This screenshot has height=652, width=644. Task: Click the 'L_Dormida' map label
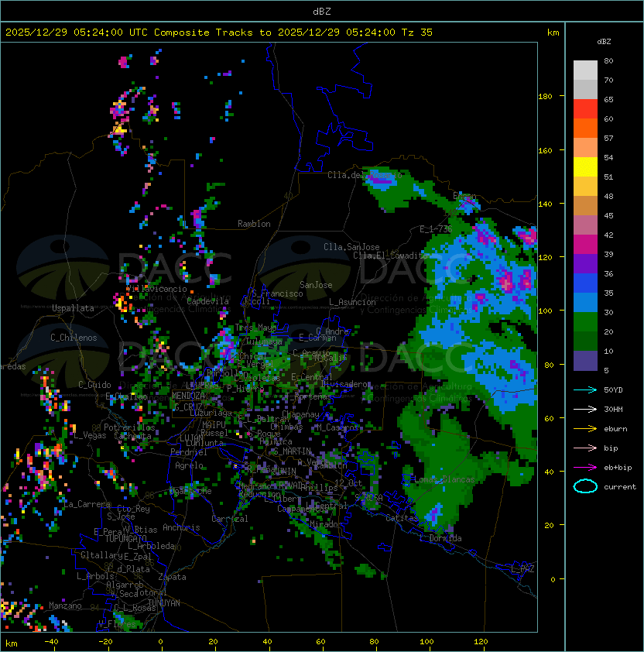click(x=440, y=538)
